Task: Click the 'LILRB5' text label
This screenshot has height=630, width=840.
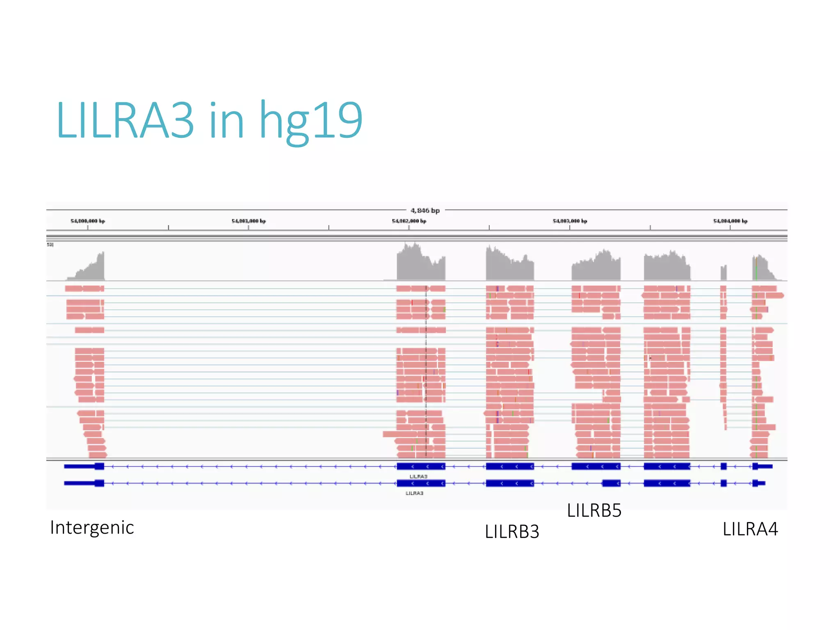Action: click(594, 511)
